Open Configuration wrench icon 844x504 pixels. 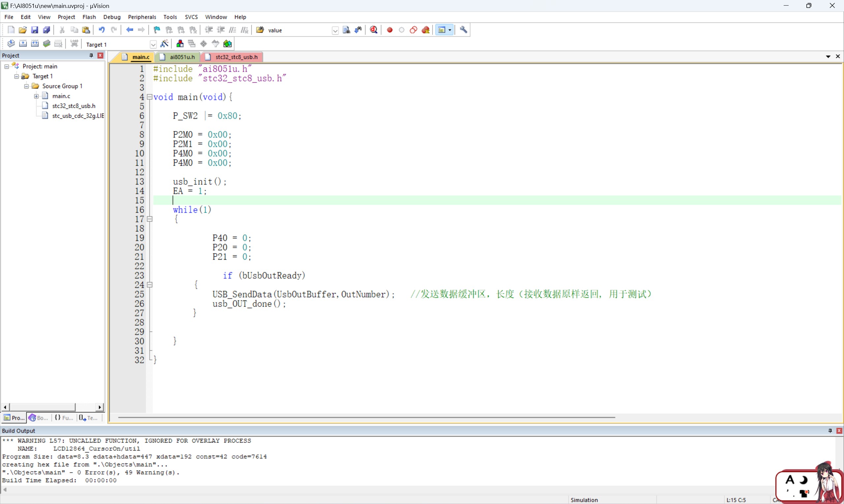pyautogui.click(x=464, y=30)
